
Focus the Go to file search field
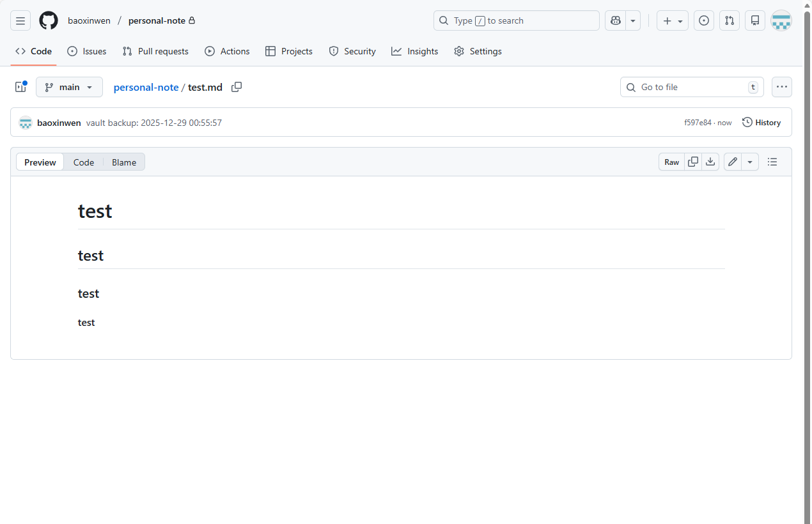[692, 87]
